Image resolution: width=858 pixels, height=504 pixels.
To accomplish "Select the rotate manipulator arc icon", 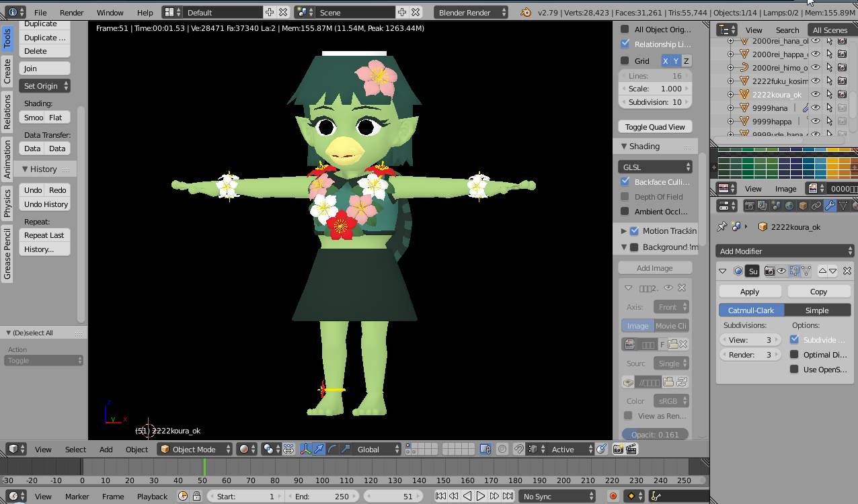I will 332,449.
